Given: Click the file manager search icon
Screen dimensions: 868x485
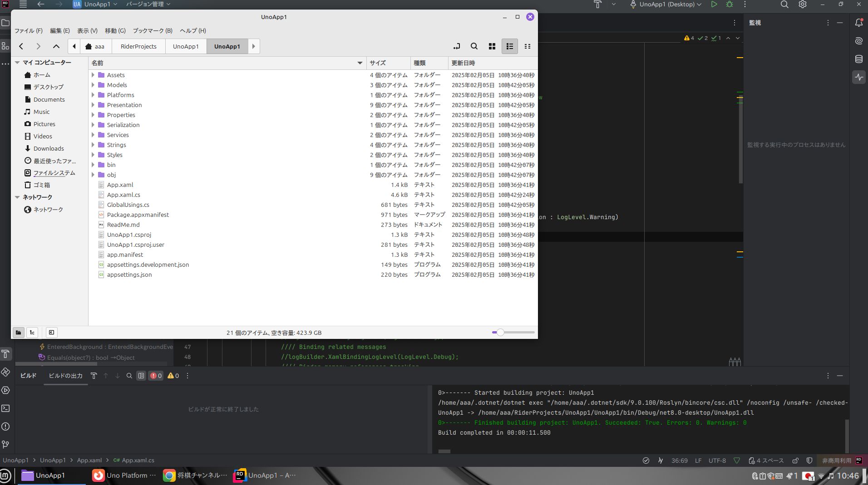Looking at the screenshot, I should coord(474,46).
